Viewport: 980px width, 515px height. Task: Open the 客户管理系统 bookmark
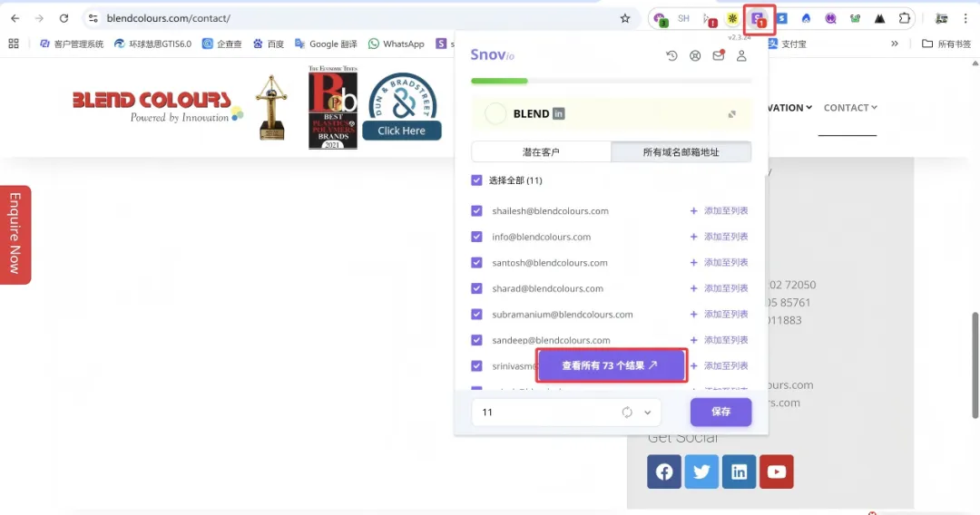tap(72, 44)
